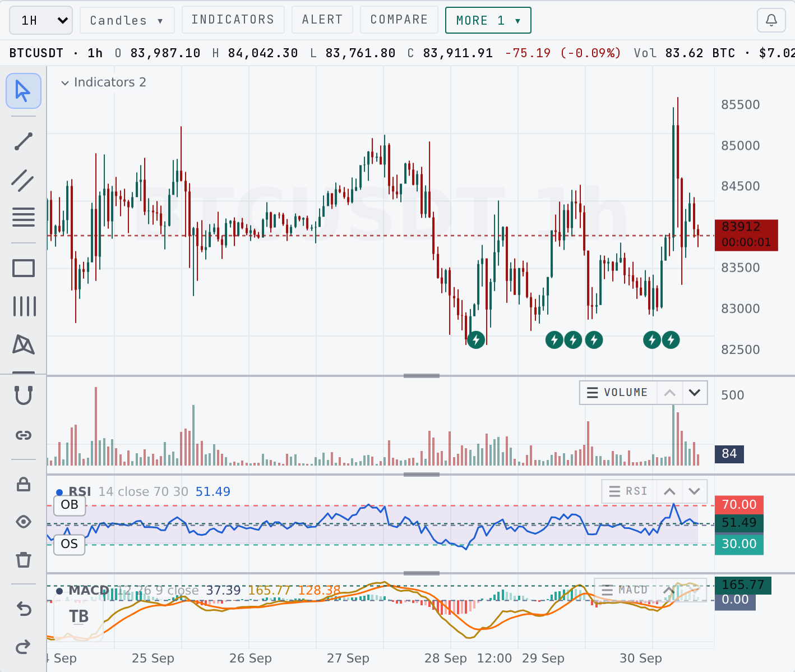This screenshot has height=672, width=795.
Task: Select the vertical lines tool
Action: click(x=24, y=307)
